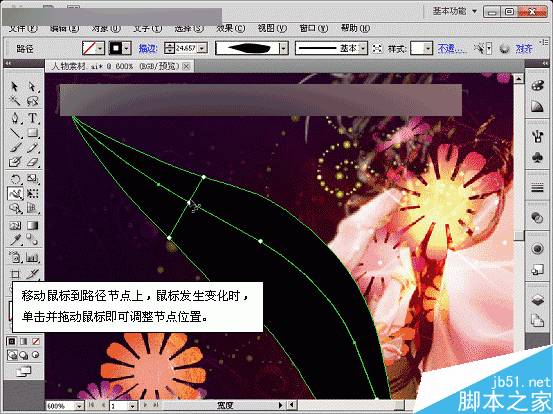Open the Stroke panel icon
The width and height of the screenshot is (553, 414).
537,188
